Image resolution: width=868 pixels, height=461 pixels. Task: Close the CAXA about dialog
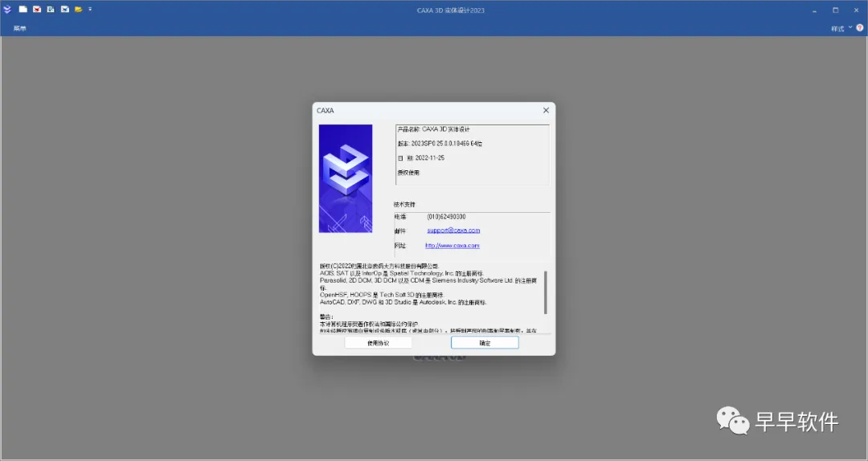546,110
